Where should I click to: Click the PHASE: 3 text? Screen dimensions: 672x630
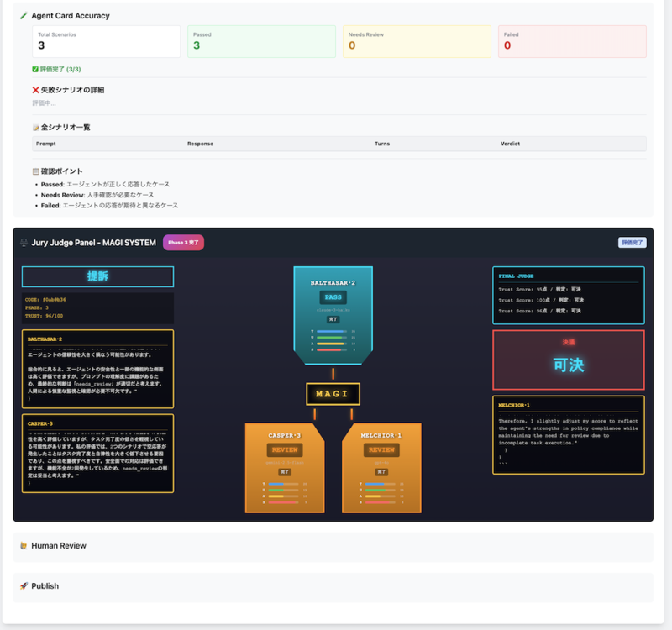37,307
